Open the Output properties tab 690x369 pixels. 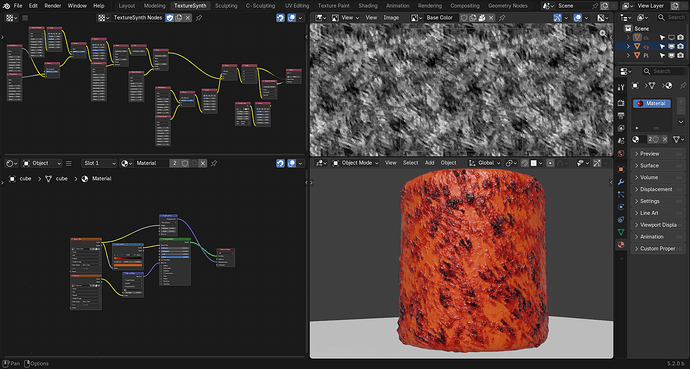[621, 116]
